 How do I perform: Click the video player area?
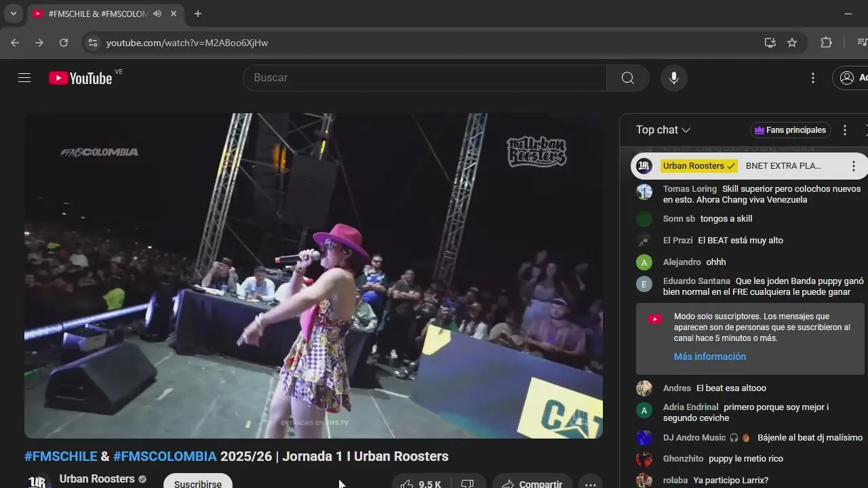313,276
